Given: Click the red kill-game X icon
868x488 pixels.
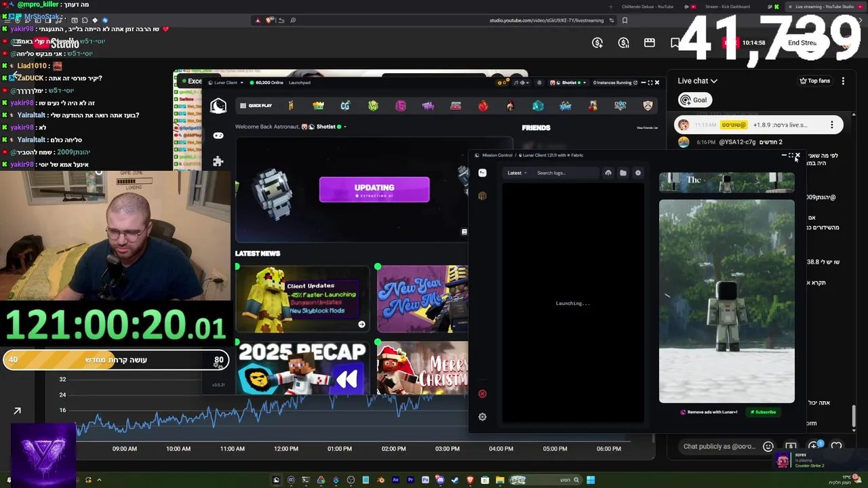Looking at the screenshot, I should [x=482, y=394].
